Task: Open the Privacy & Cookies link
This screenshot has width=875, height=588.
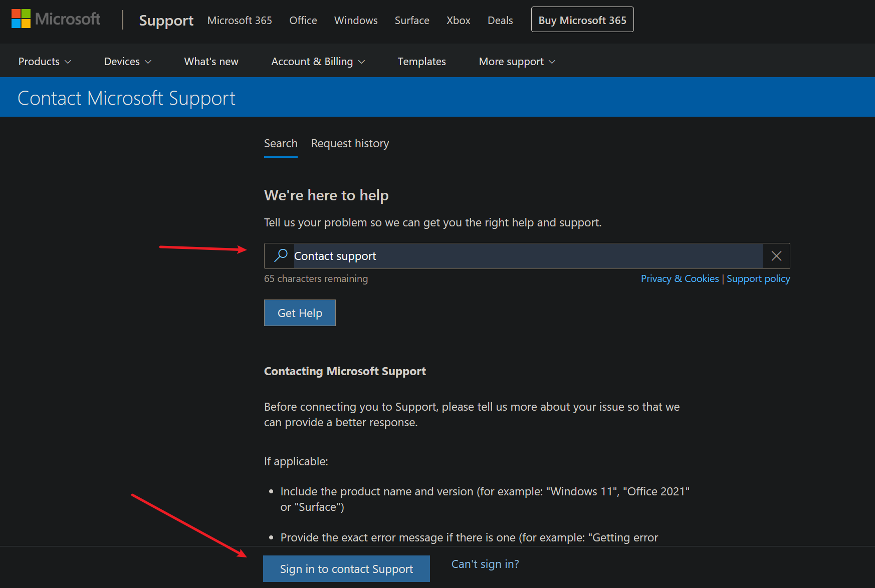Action: point(680,278)
